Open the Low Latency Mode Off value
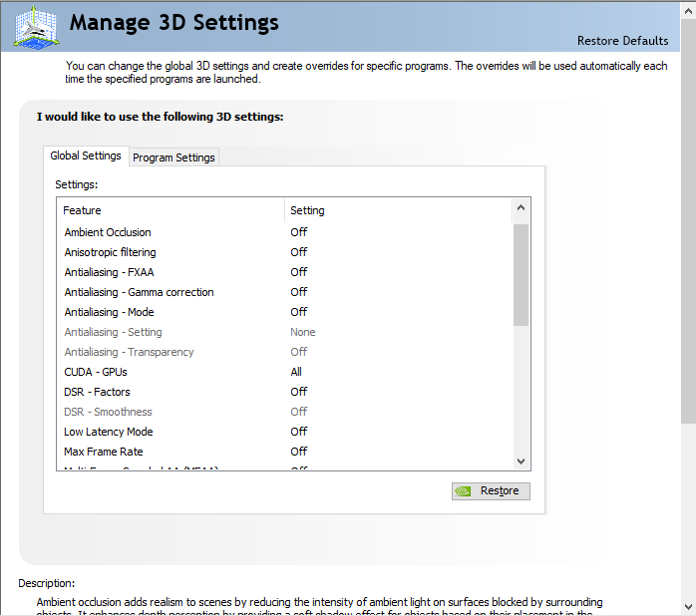 coord(299,432)
